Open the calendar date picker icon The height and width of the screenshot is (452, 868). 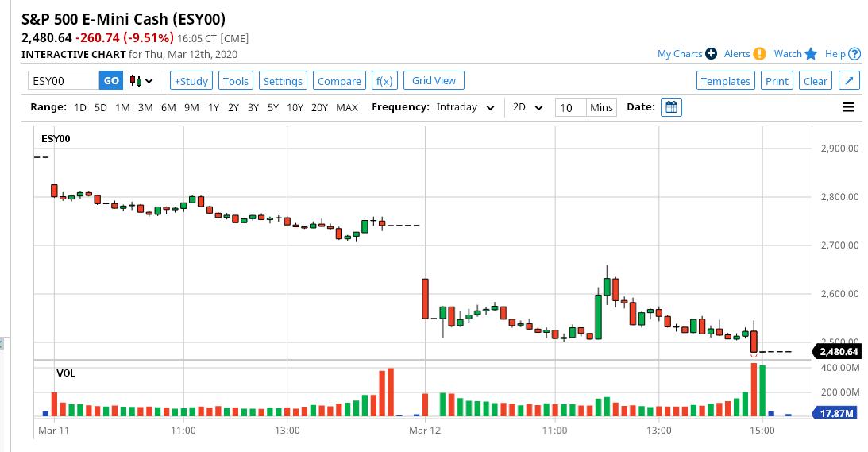point(671,107)
